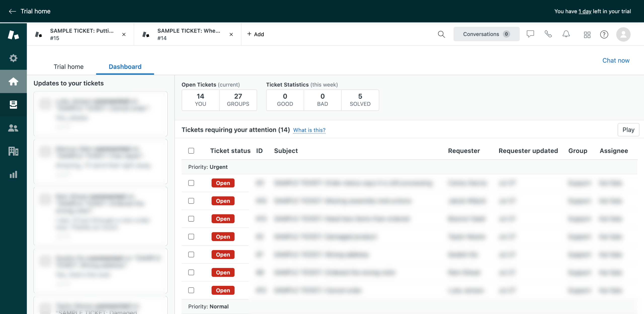Viewport: 644px width, 314px height.
Task: Click the "What is this?" link
Action: 309,130
